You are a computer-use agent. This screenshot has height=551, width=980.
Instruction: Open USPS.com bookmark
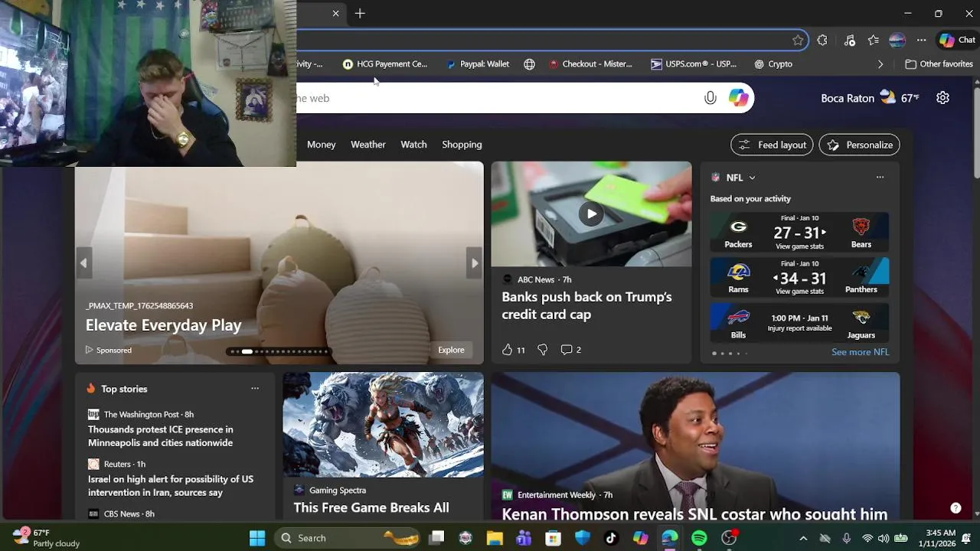(694, 64)
